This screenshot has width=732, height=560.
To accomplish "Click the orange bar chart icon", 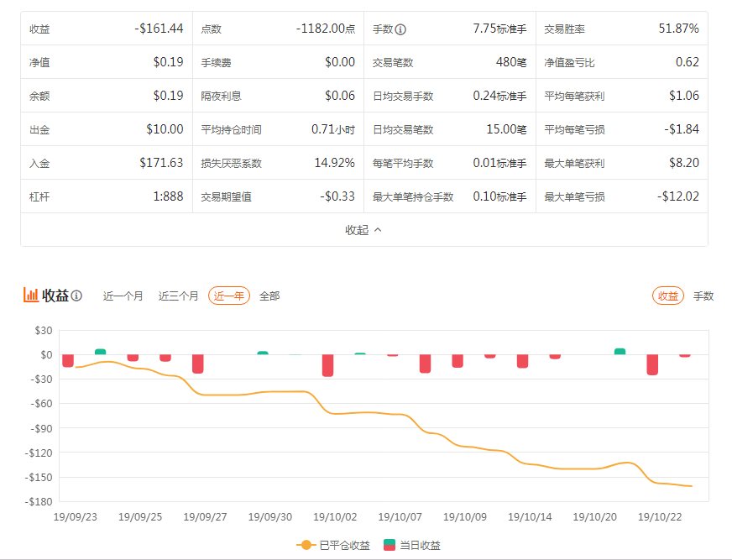I will 31,296.
